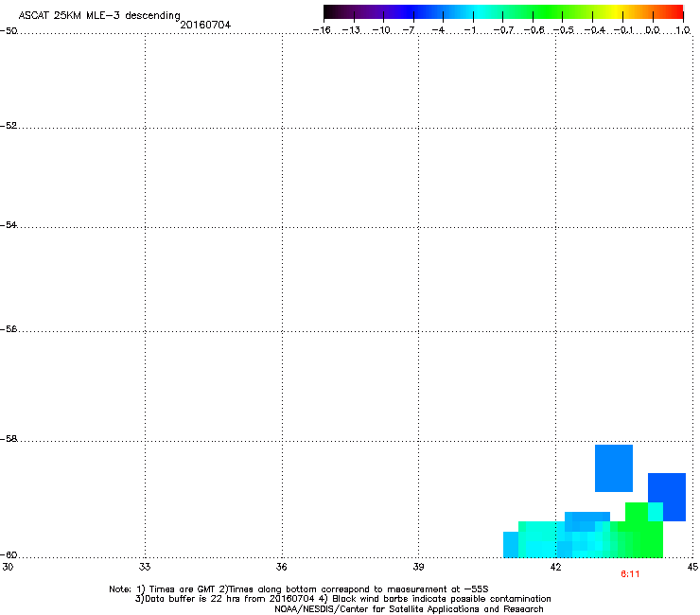Click the longitude label 42
Viewport: 700px width, 615px height.
coord(555,567)
